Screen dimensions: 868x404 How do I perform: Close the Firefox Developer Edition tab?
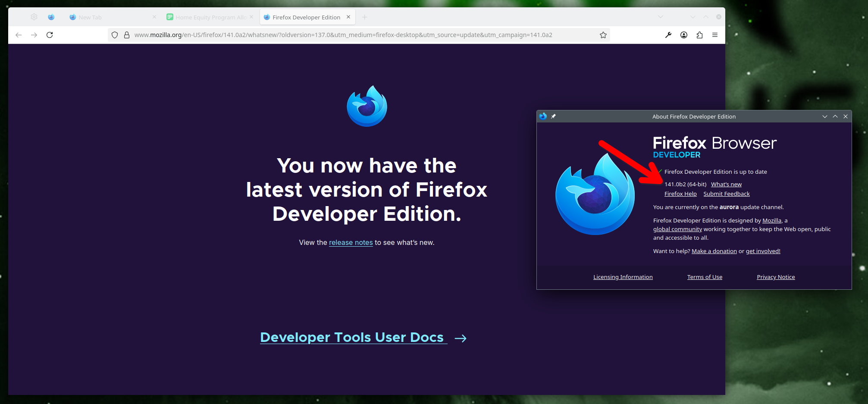(x=348, y=17)
